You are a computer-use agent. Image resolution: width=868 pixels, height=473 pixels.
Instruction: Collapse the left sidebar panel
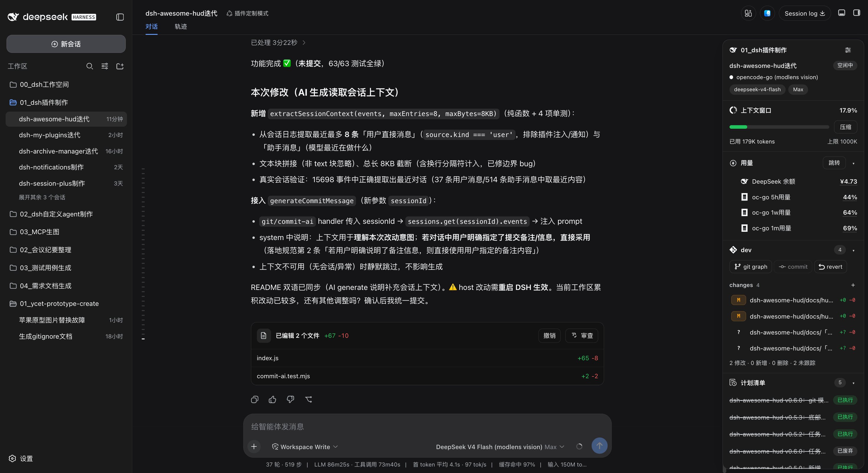(x=120, y=17)
